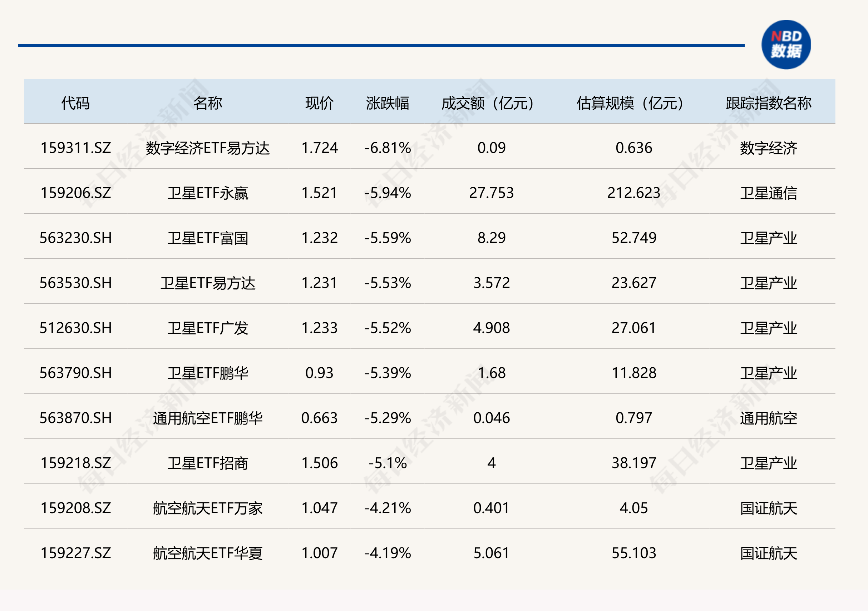This screenshot has height=611, width=868.
Task: Click scale value 11.828
Action: click(634, 373)
